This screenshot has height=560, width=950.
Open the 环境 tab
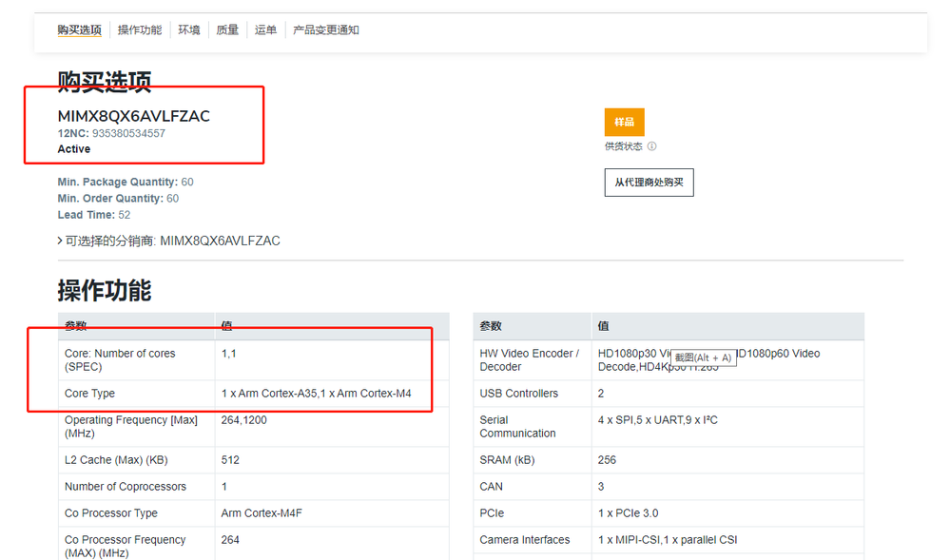188,29
